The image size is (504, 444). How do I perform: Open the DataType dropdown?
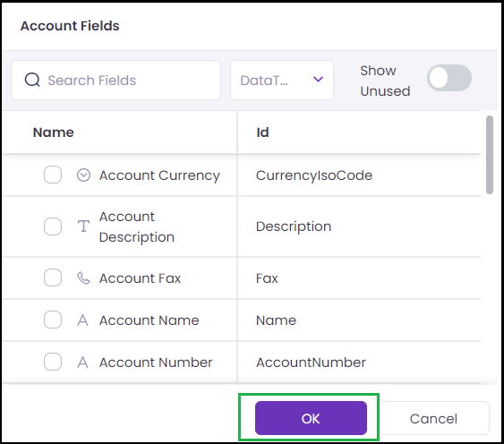coord(282,80)
